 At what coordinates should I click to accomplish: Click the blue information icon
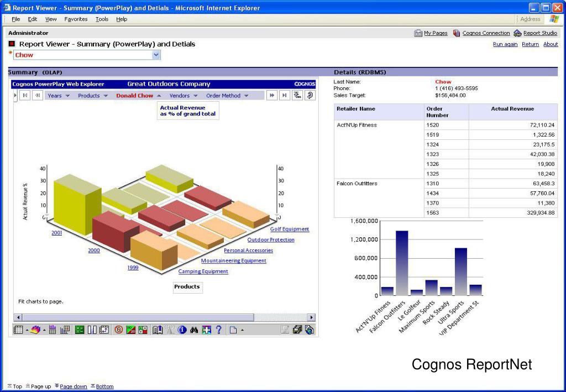pyautogui.click(x=182, y=330)
